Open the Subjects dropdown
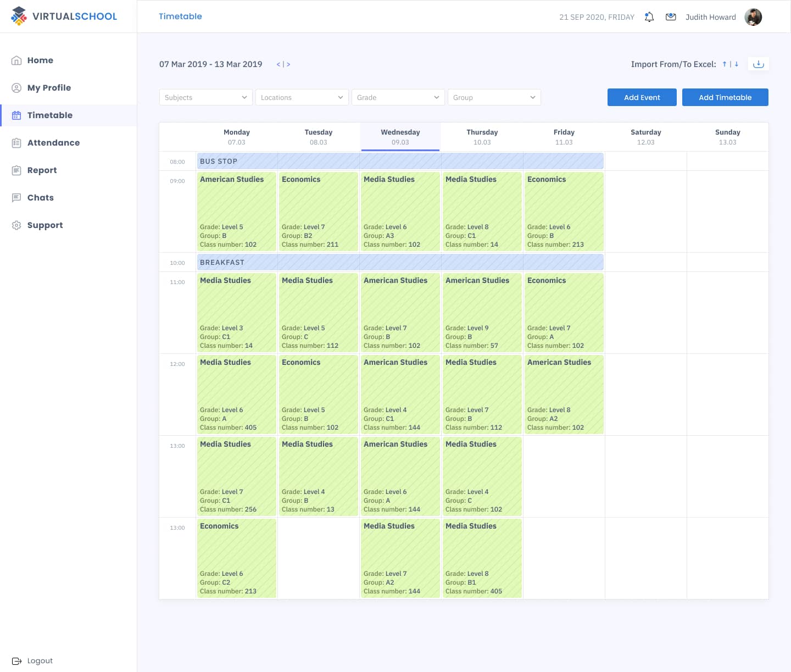Viewport: 791px width, 672px height. coord(206,97)
